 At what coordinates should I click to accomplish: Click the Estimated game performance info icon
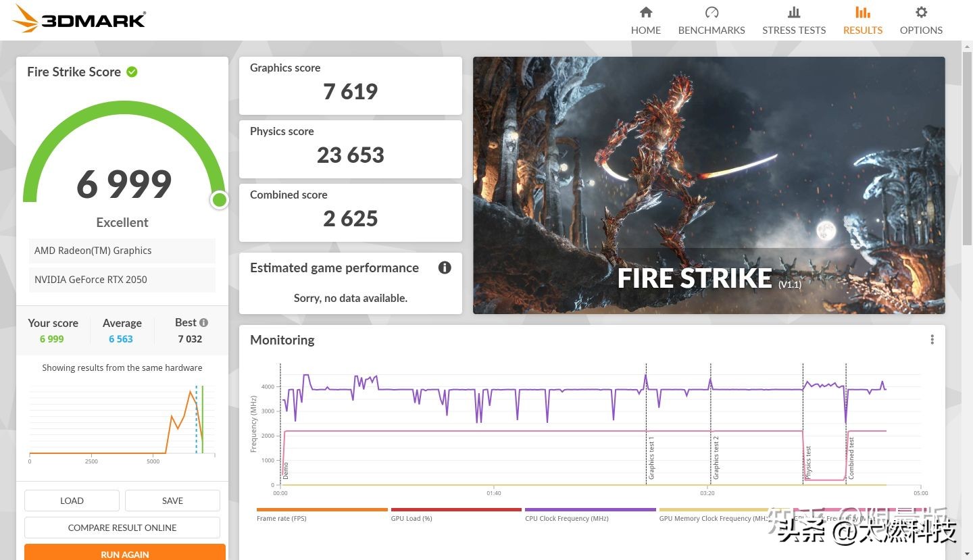445,268
